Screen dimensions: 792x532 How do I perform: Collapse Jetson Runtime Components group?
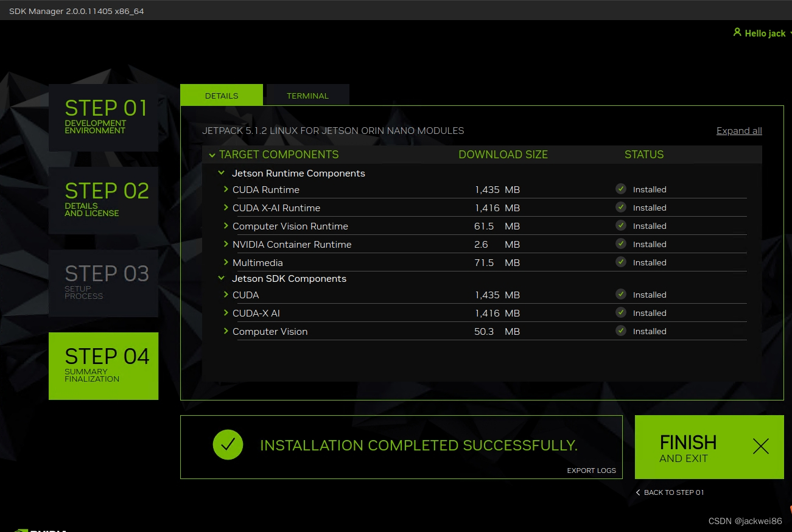[222, 173]
